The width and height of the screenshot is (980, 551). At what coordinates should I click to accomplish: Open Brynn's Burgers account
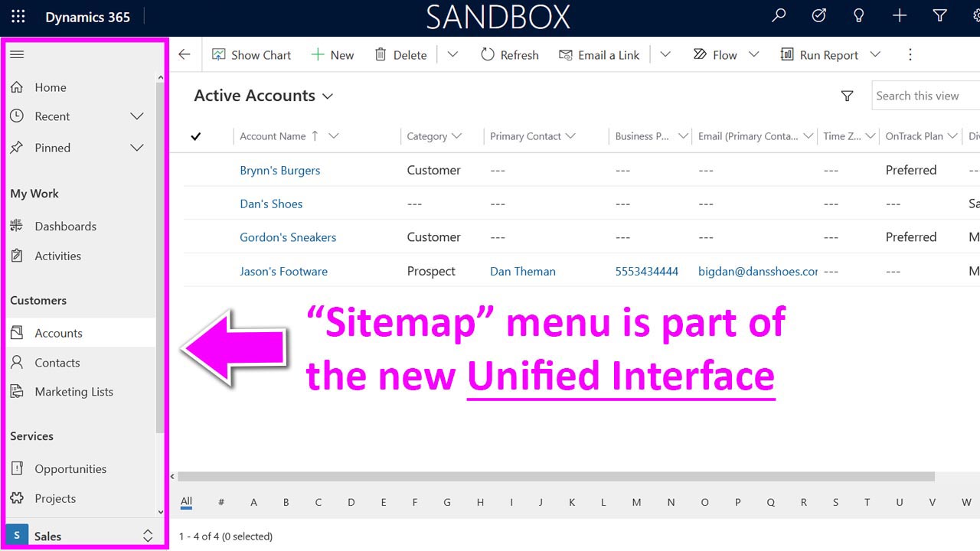pyautogui.click(x=280, y=170)
